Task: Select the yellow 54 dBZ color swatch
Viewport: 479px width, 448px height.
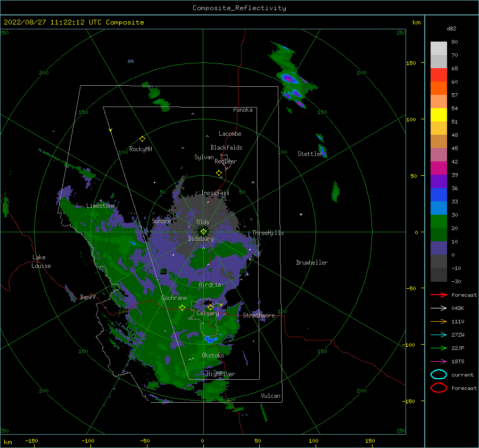Action: (439, 115)
